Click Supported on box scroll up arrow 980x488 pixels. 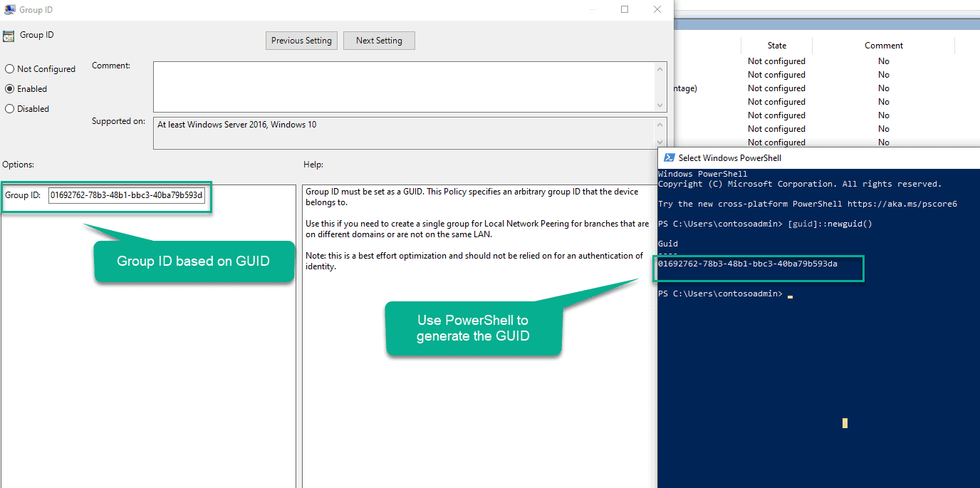tap(661, 124)
